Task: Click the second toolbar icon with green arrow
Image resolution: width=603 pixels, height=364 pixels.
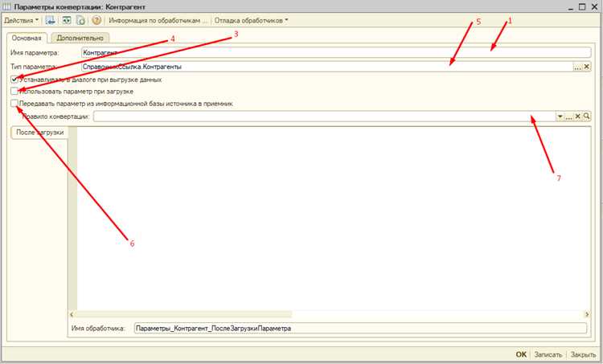Action: [x=67, y=20]
